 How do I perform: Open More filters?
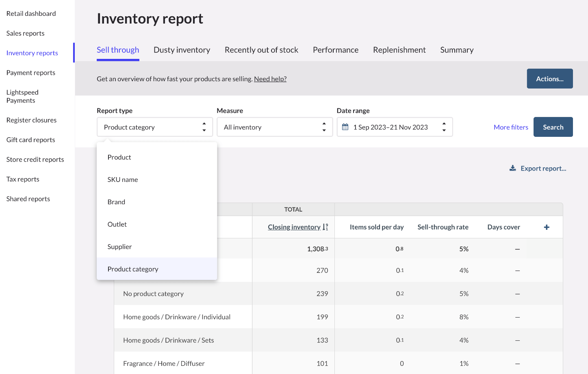tap(510, 127)
